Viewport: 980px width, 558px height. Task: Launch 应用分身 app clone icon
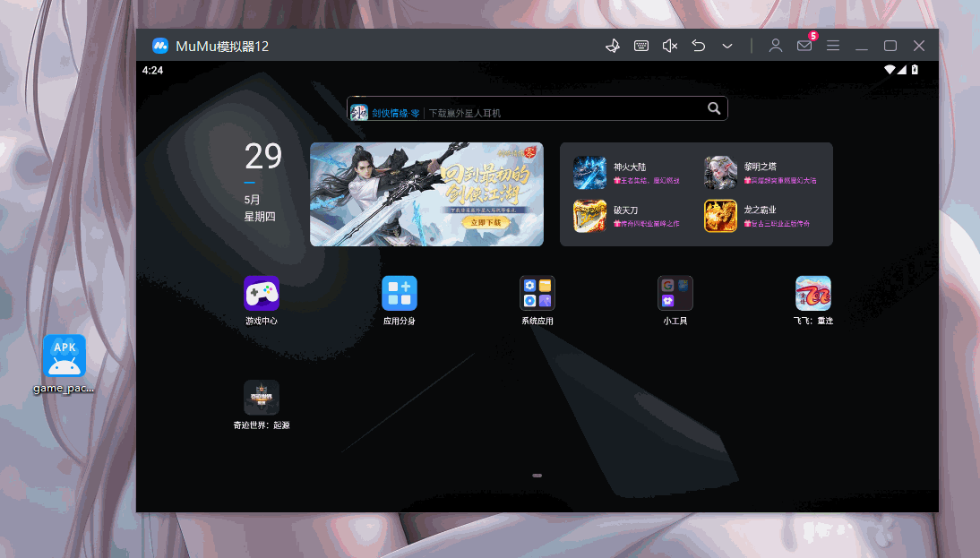coord(400,293)
